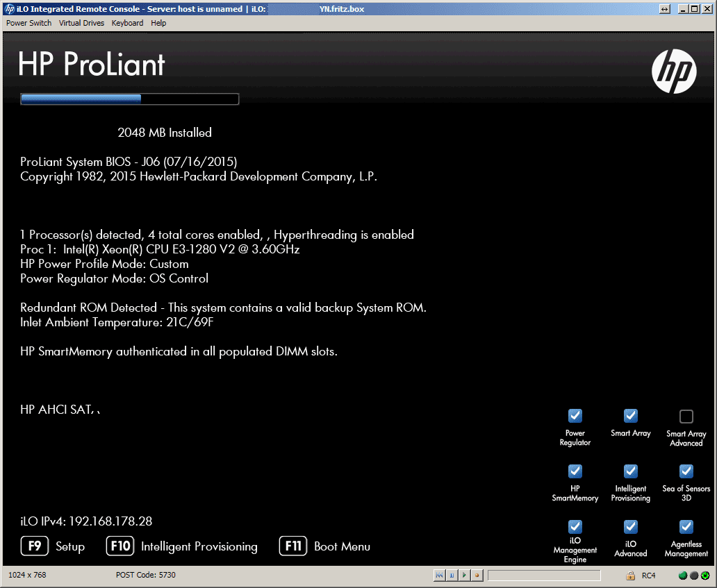Toggle the iLO Management Engine checkbox
This screenshot has width=717, height=588.
point(575,527)
